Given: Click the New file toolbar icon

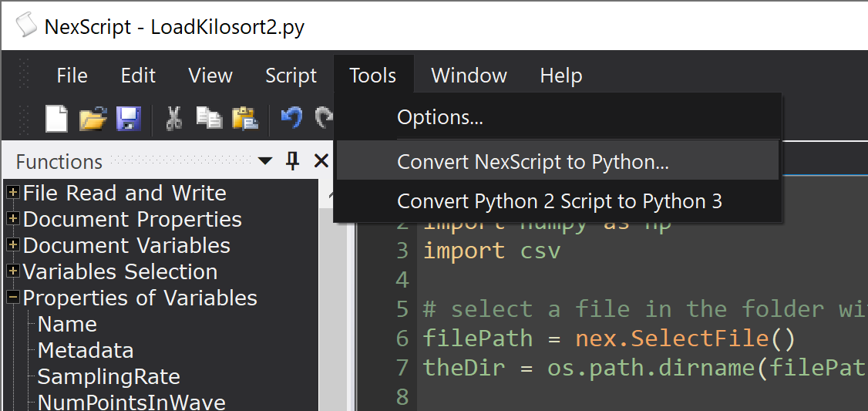Looking at the screenshot, I should (56, 119).
